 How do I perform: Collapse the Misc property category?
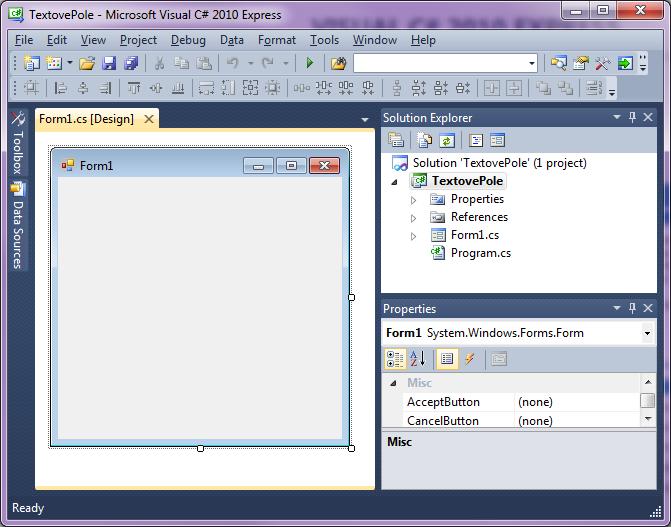point(393,383)
